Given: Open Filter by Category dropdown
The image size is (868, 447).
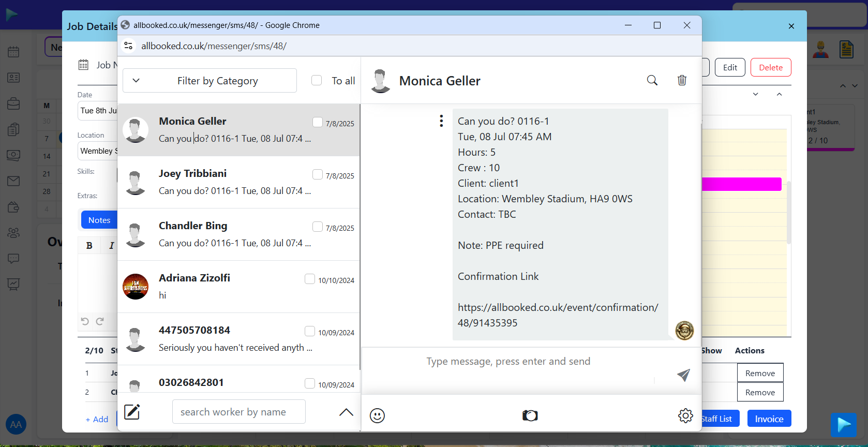Looking at the screenshot, I should tap(209, 81).
